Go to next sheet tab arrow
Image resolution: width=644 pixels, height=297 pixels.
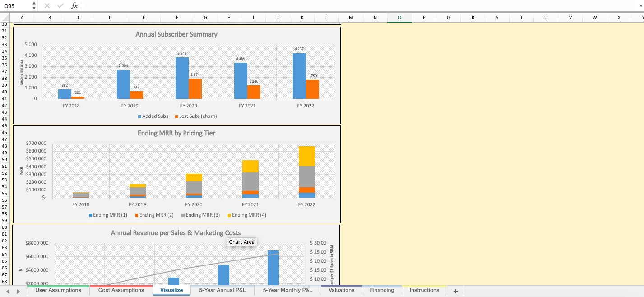(18, 292)
